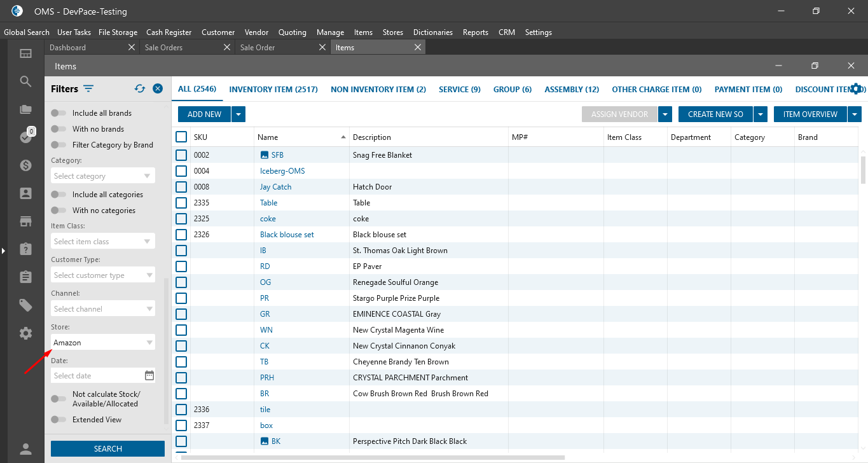The image size is (868, 463).
Task: Click the dollar sign sidebar icon
Action: tap(25, 165)
